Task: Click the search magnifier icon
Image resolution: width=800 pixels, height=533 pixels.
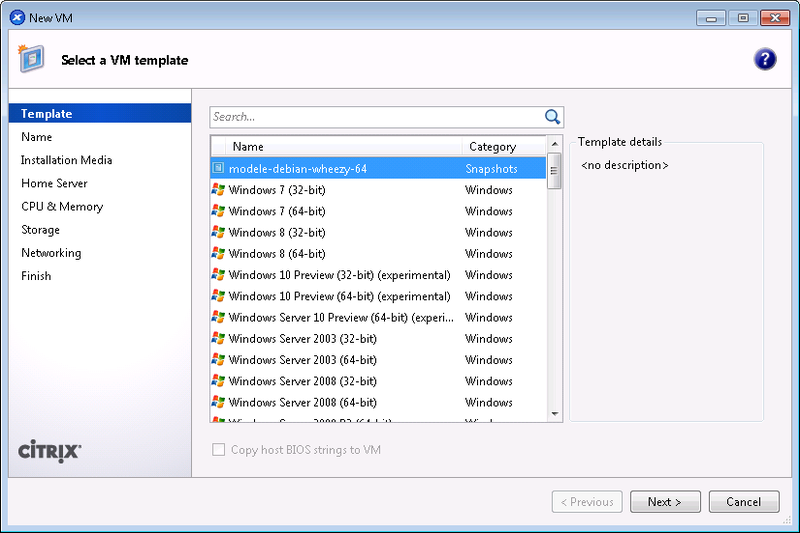Action: (553, 117)
